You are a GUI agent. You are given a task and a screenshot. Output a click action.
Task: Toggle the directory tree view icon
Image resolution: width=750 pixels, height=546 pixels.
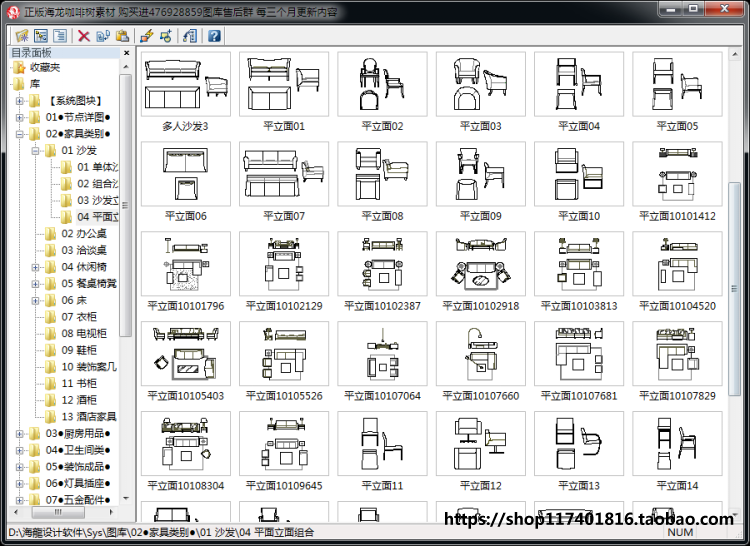point(41,36)
